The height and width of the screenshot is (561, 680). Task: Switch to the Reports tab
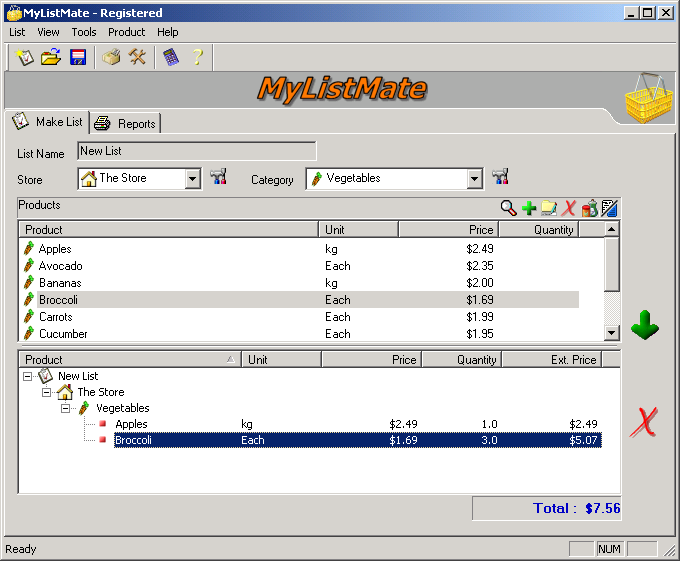coord(126,124)
